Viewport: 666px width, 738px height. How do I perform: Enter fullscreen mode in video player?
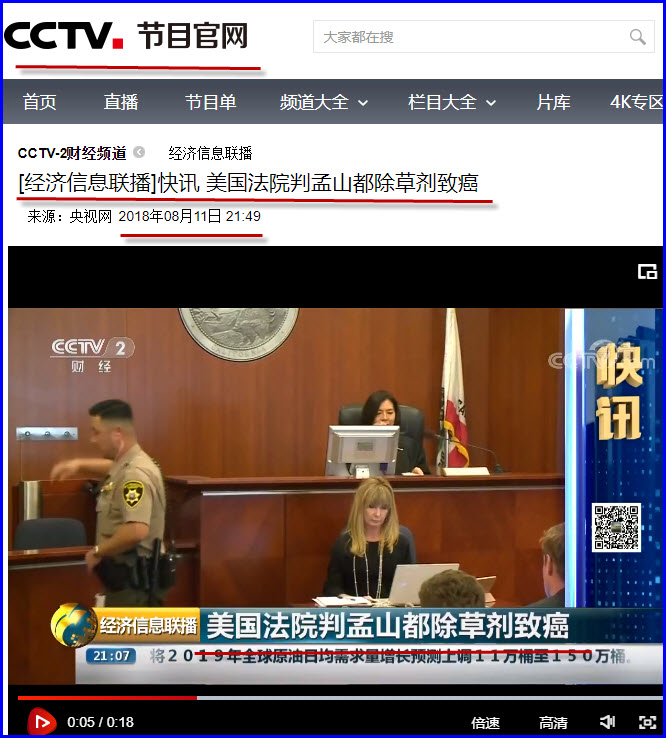pos(647,722)
